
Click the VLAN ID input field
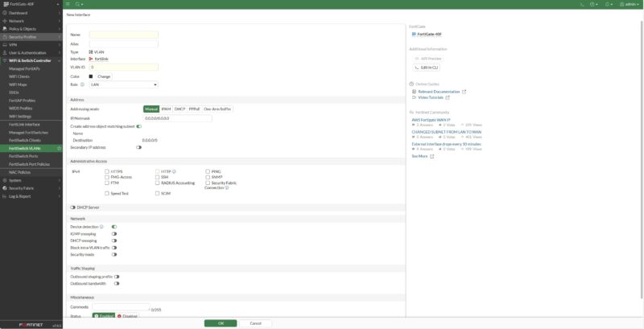[x=124, y=67]
